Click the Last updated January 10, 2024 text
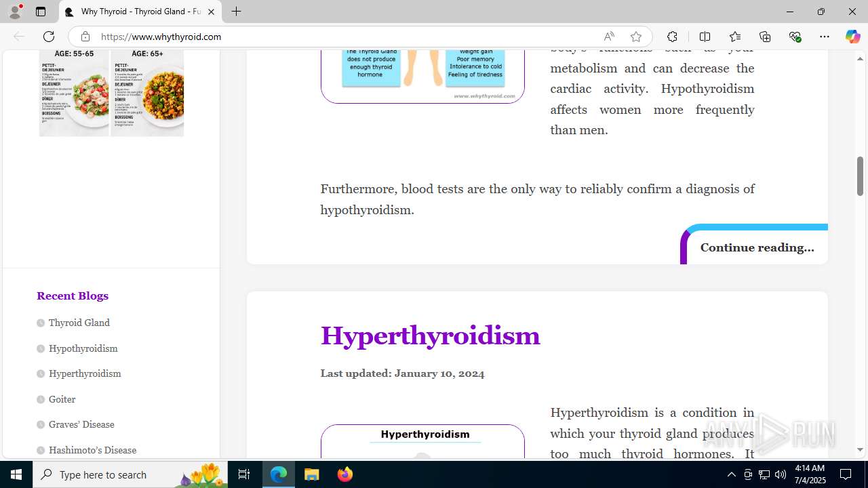Image resolution: width=868 pixels, height=488 pixels. pyautogui.click(x=402, y=373)
